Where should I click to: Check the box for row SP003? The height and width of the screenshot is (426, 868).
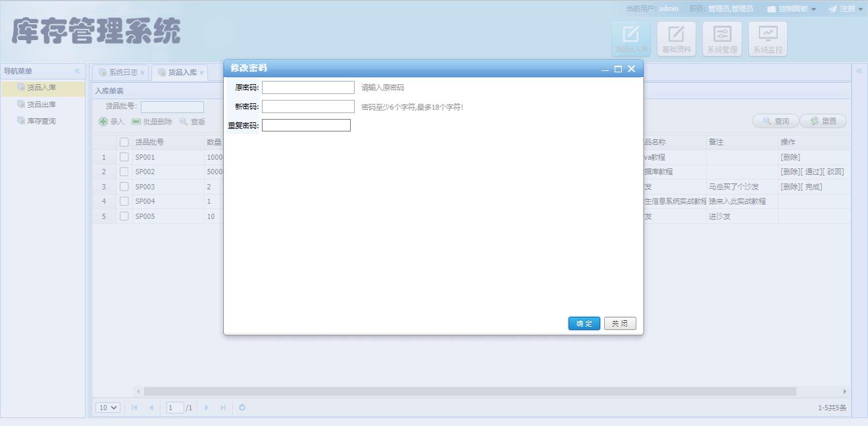124,187
